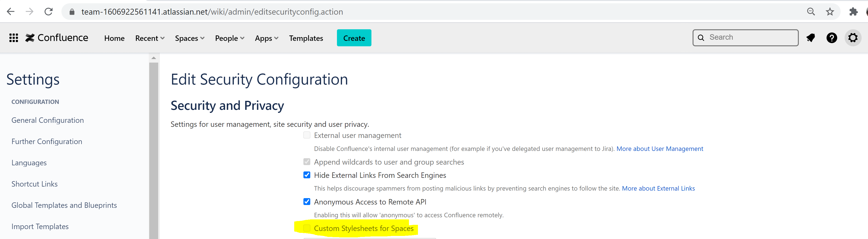Open the Spaces dropdown

click(189, 38)
